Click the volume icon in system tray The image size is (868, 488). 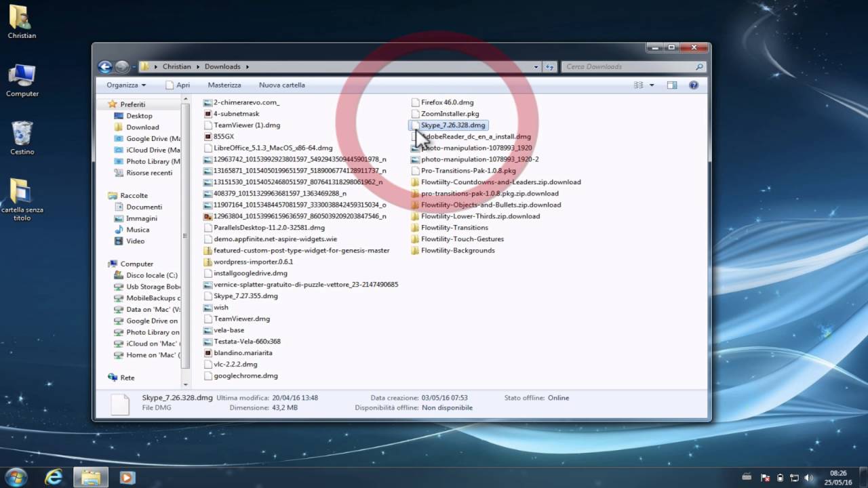click(x=810, y=478)
